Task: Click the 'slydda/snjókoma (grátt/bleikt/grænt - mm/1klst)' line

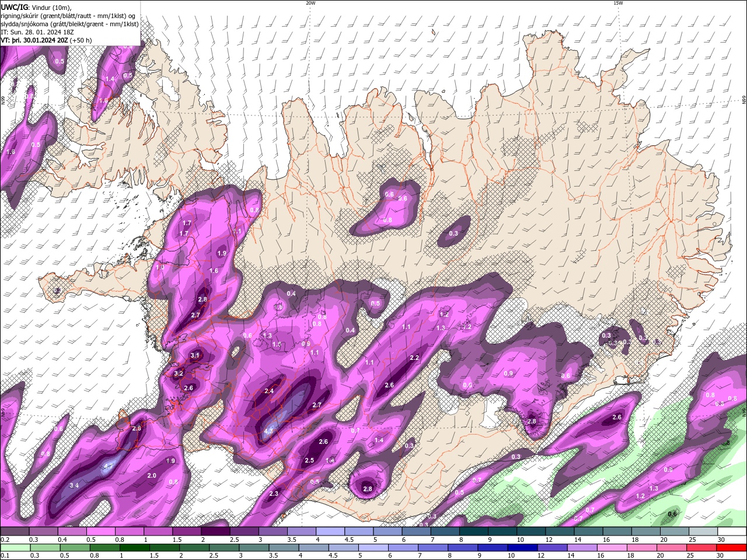Action: point(69,24)
